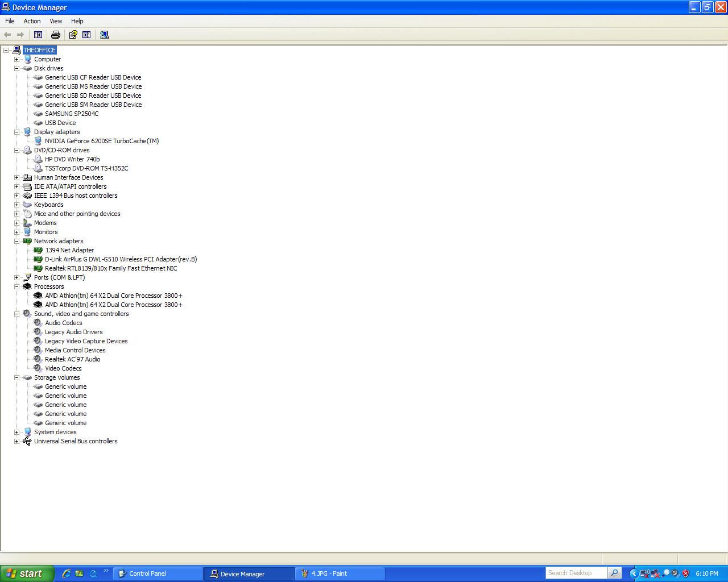Select the first AMD Athlon processor chip icon
The height and width of the screenshot is (582, 728).
point(38,296)
